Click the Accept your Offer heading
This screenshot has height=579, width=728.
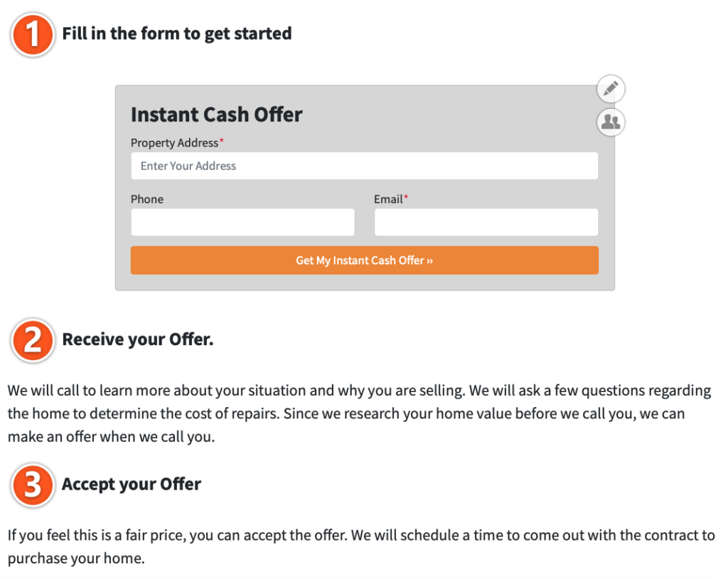[132, 485]
